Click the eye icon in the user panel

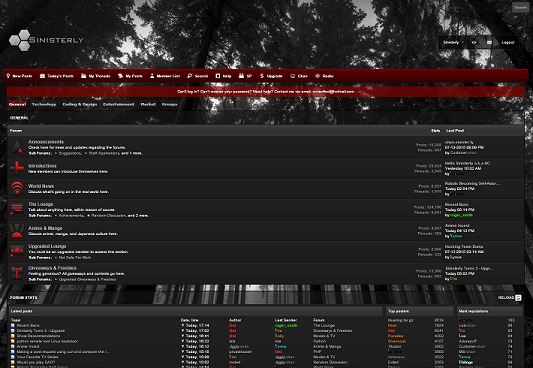[474, 42]
